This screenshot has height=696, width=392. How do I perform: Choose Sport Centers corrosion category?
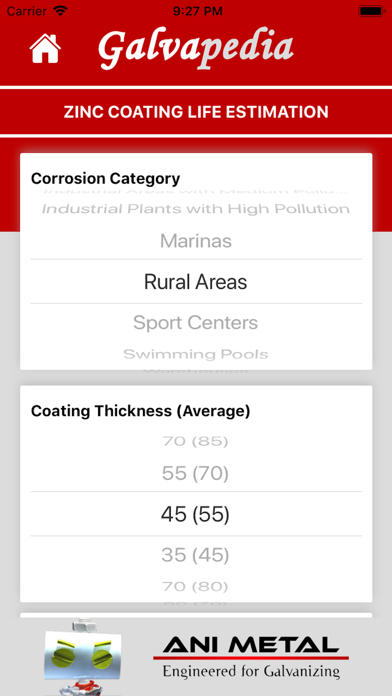click(x=196, y=323)
